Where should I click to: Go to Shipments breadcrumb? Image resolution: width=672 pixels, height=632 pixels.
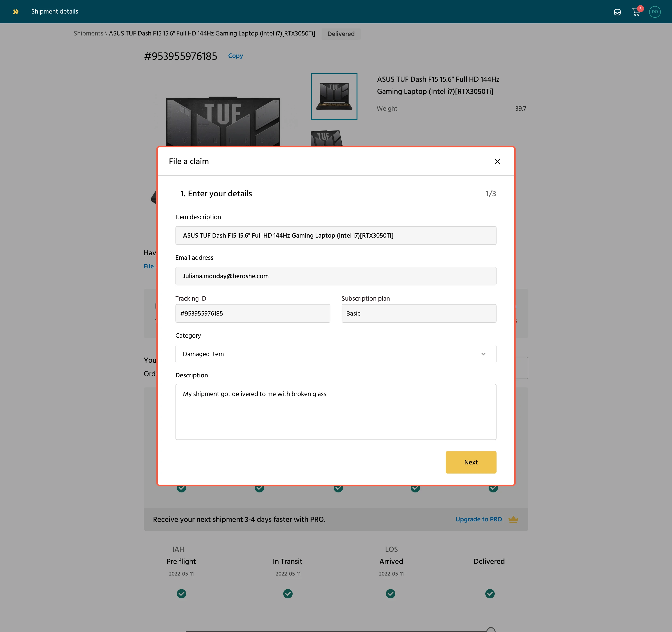point(88,33)
